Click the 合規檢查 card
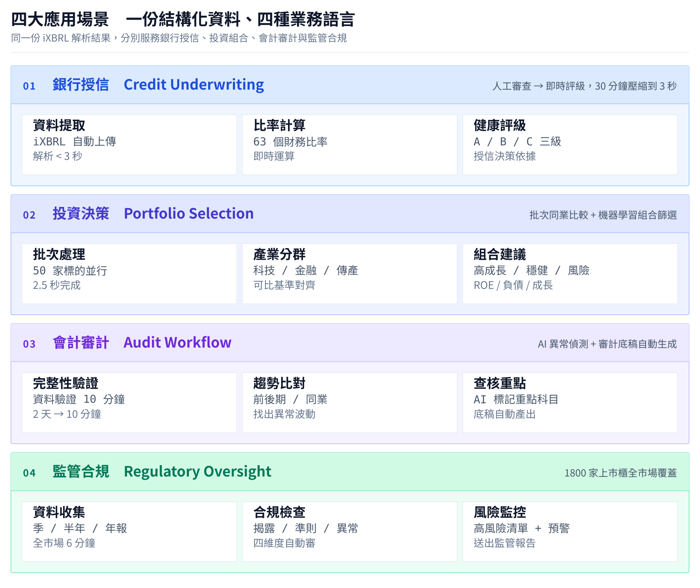Screen dimensions: 700x588 350,532
